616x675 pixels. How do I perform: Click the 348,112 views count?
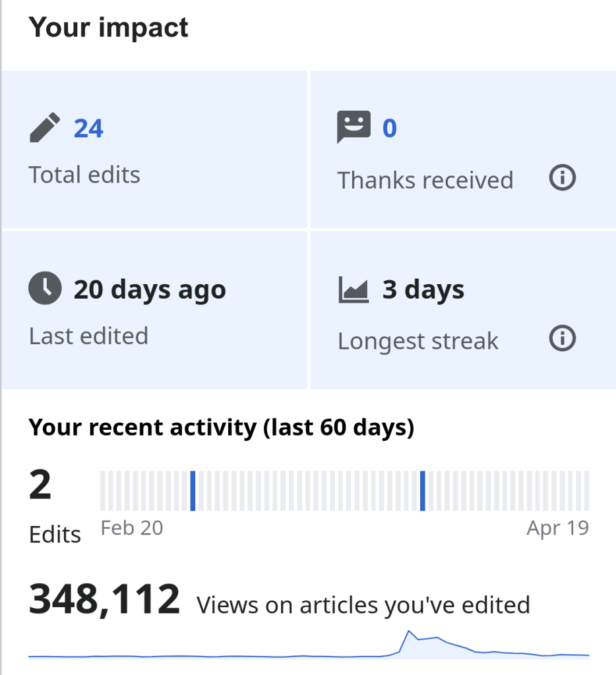point(104,599)
